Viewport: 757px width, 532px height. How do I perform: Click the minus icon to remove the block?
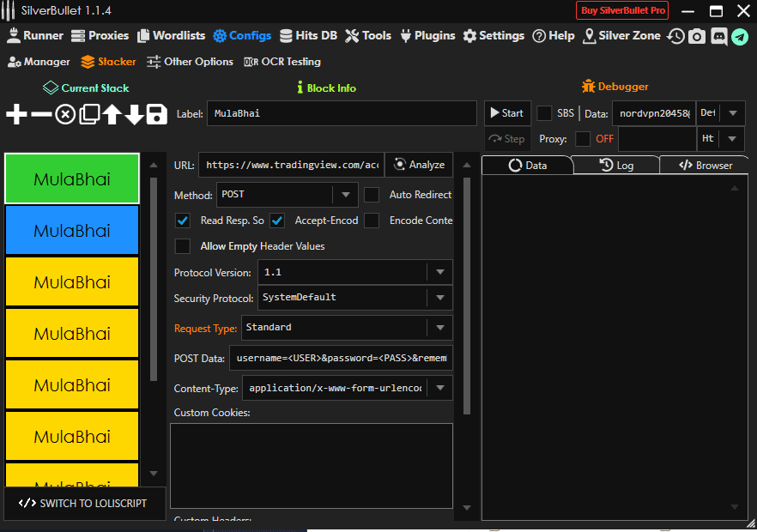(40, 114)
